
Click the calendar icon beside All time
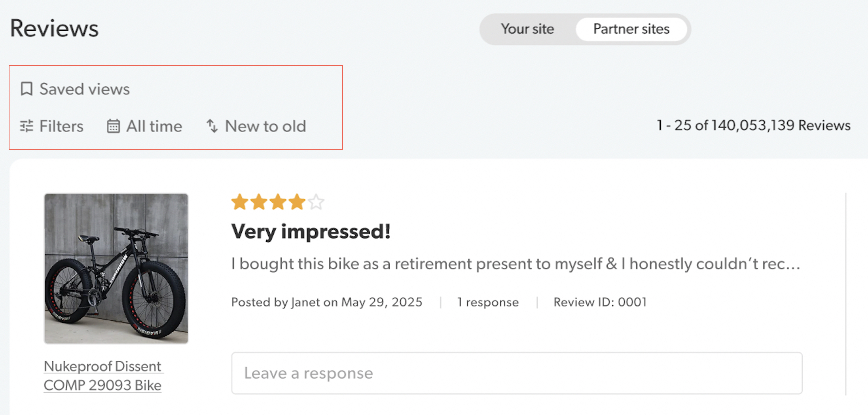tap(113, 126)
